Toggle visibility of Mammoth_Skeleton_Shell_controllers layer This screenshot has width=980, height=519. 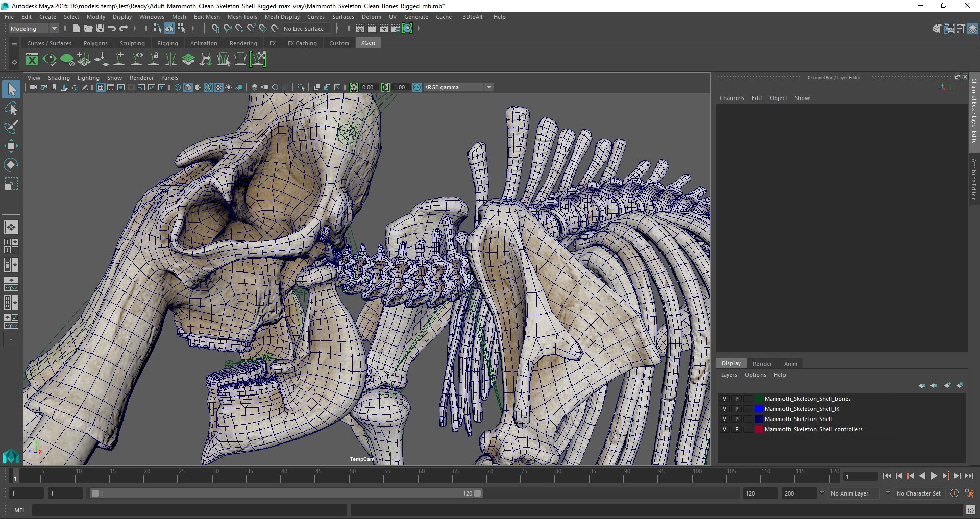724,429
